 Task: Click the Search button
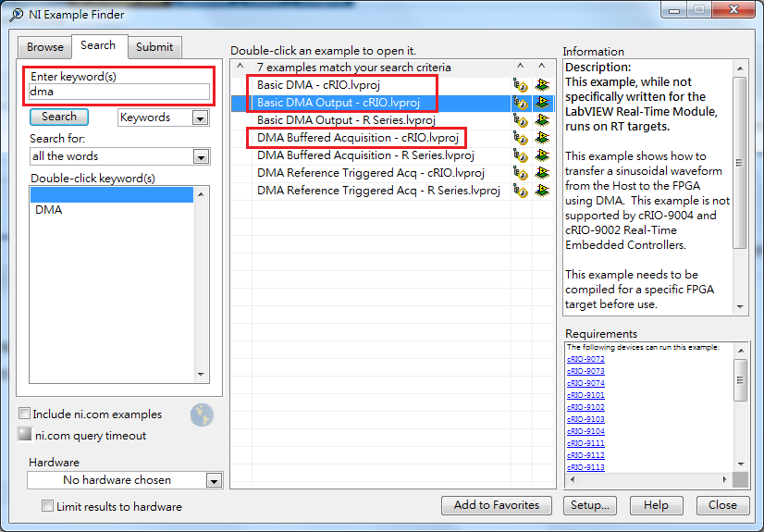[x=59, y=117]
